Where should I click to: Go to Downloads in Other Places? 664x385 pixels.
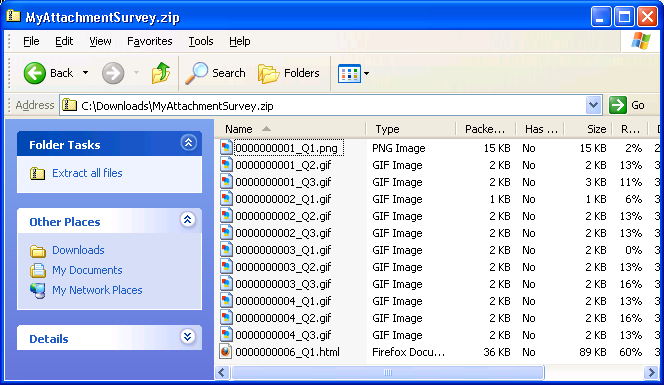pos(78,250)
